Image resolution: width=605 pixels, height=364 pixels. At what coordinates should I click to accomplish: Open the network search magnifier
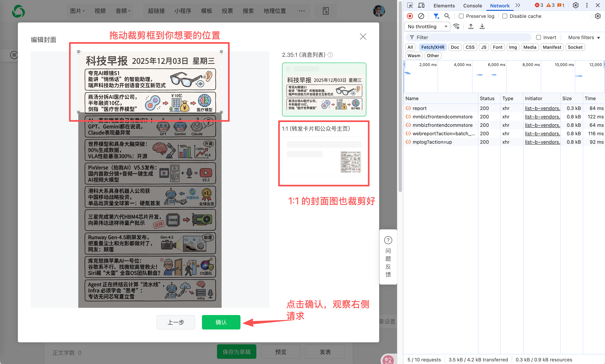pos(447,16)
